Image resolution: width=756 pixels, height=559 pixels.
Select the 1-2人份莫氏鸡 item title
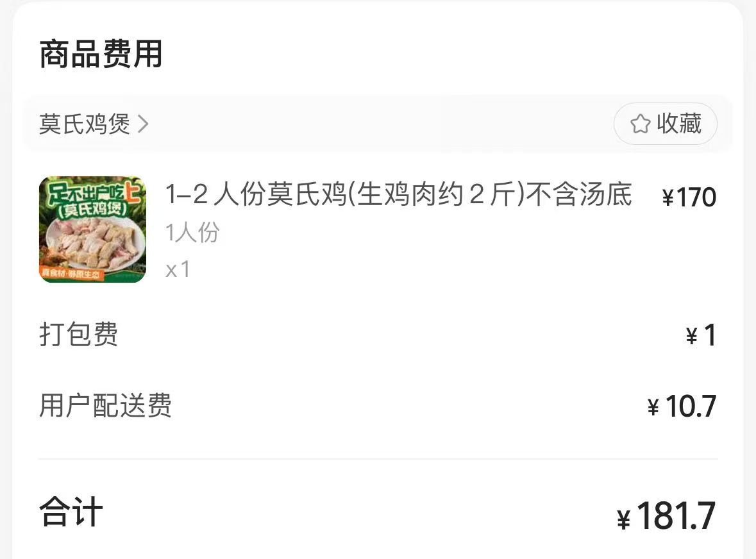[398, 194]
